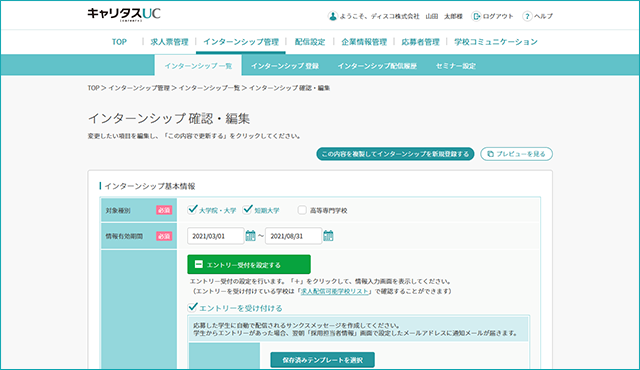The image size is (640, 370).
Task: Collapse the エントリー受付を設定する section
Action: point(249,264)
